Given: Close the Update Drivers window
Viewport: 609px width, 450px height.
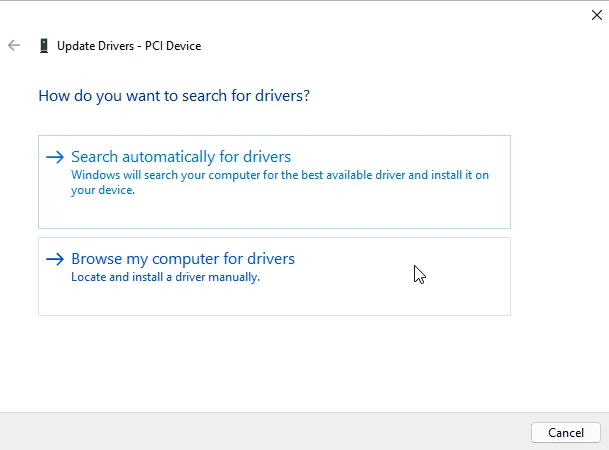Looking at the screenshot, I should point(597,14).
